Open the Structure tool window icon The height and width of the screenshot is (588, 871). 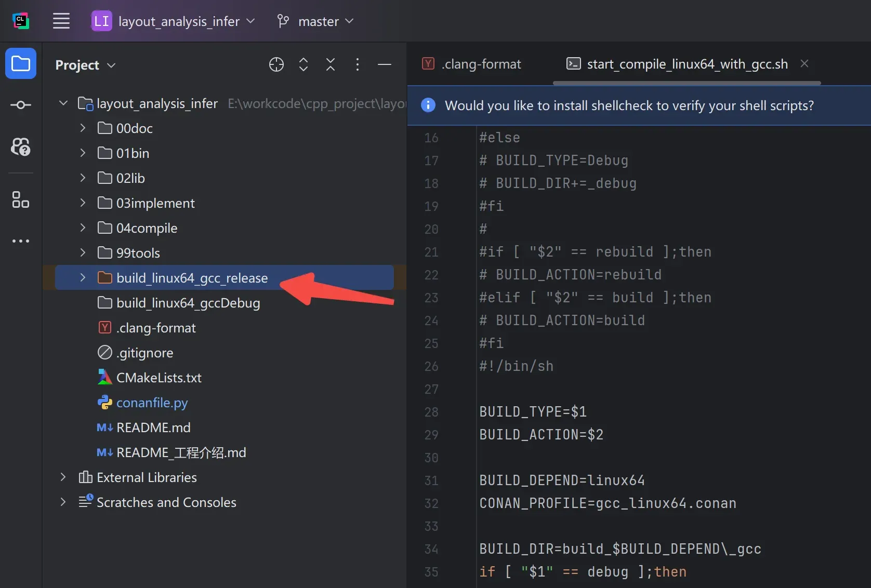click(21, 199)
